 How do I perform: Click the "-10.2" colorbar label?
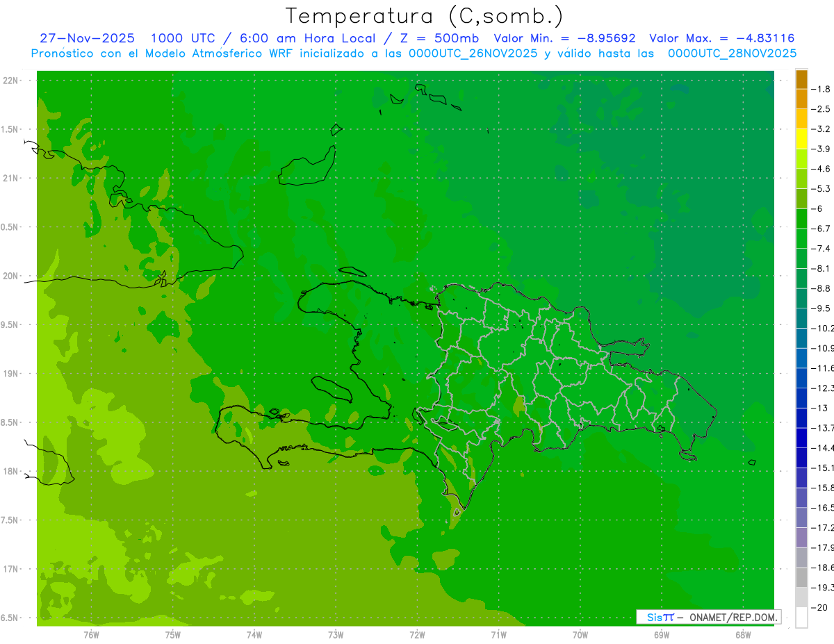(x=824, y=329)
